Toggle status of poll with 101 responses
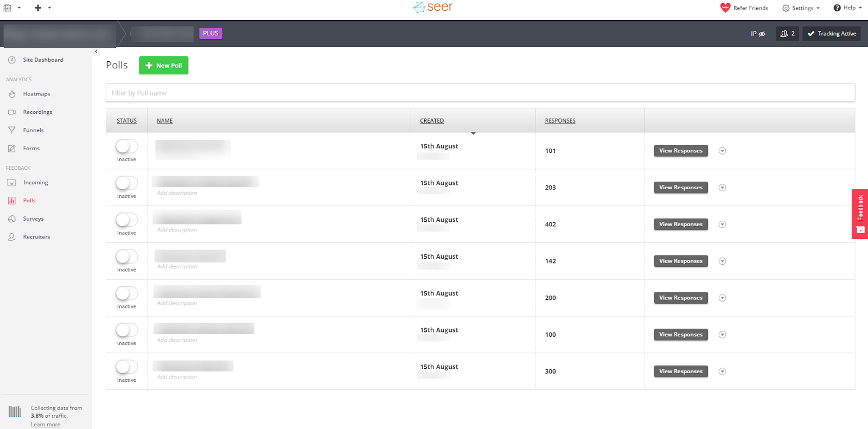 [126, 146]
